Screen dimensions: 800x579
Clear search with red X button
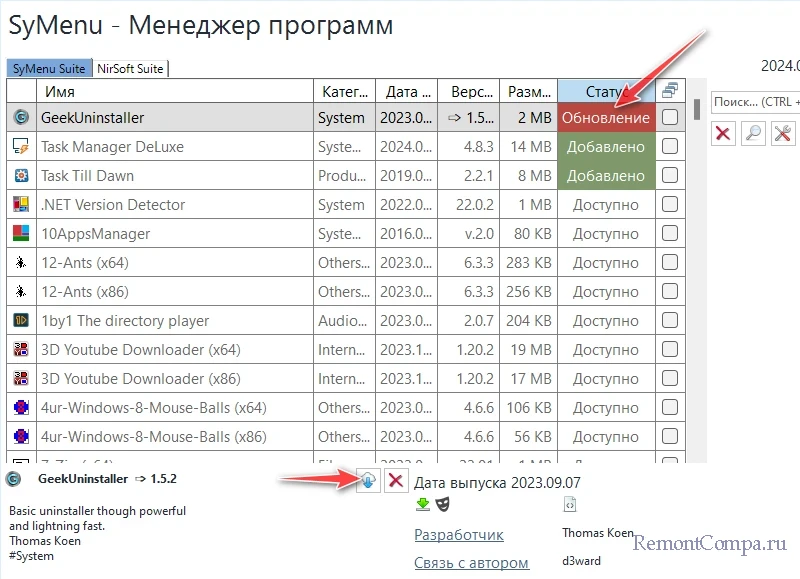723,133
